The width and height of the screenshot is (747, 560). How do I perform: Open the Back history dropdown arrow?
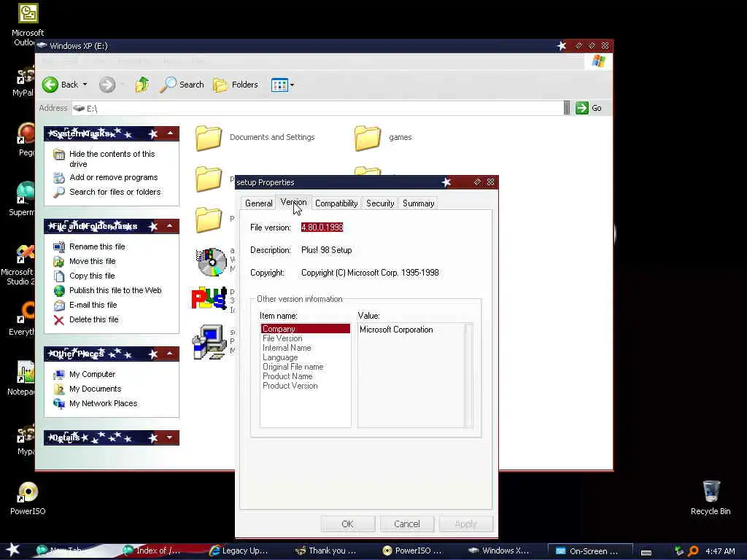(85, 85)
